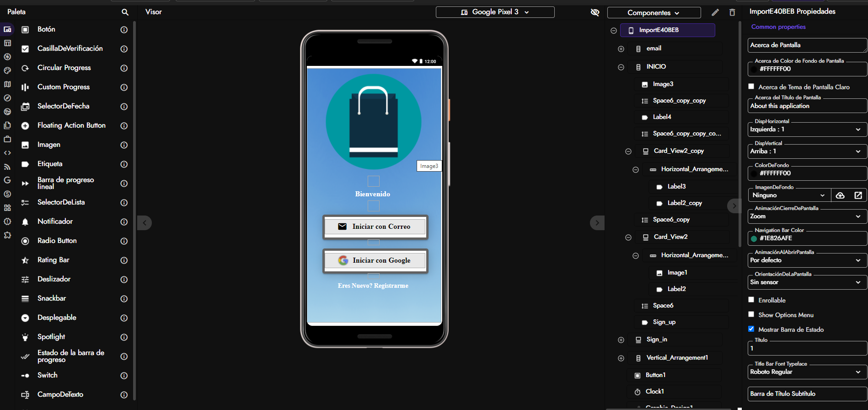Click the upload background image cloud icon
Image resolution: width=868 pixels, height=410 pixels.
[840, 195]
